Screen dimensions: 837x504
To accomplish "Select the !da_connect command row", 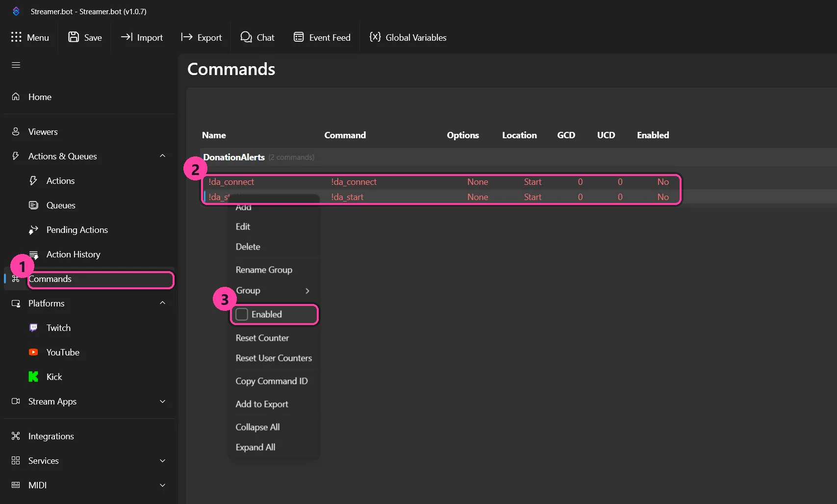I will [x=441, y=182].
